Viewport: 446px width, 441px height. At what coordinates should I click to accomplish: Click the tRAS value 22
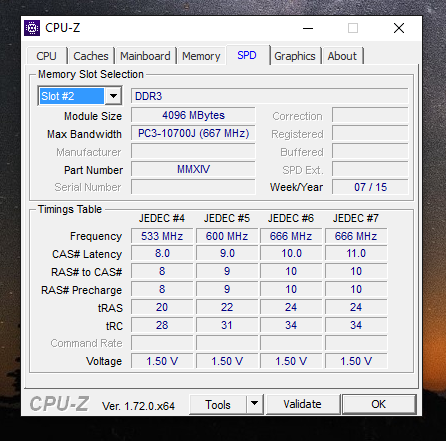click(x=227, y=307)
